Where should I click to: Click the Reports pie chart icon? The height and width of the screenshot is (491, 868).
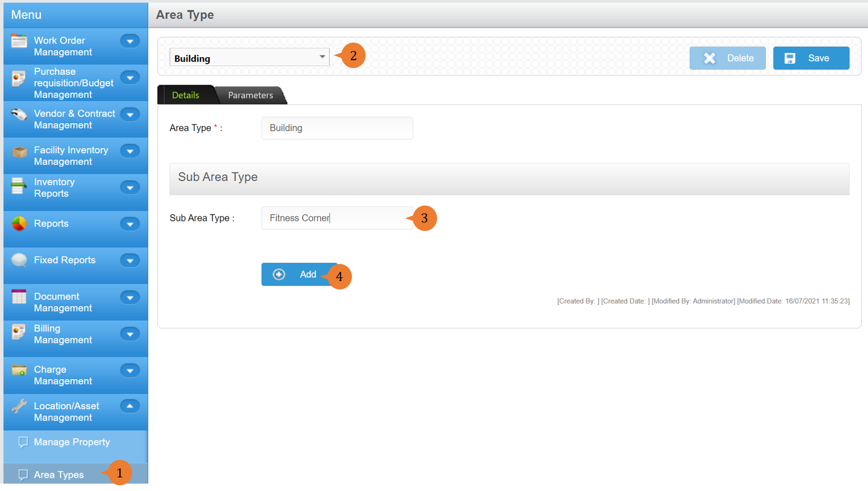pyautogui.click(x=19, y=224)
